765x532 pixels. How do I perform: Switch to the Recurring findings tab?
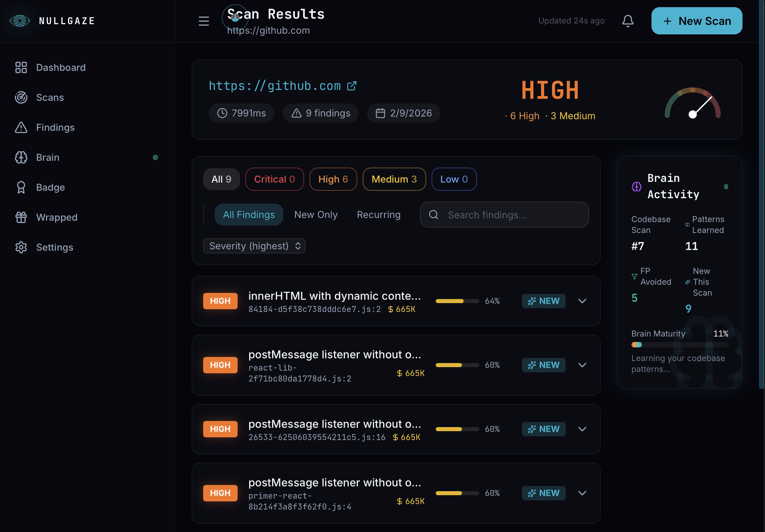click(x=378, y=215)
